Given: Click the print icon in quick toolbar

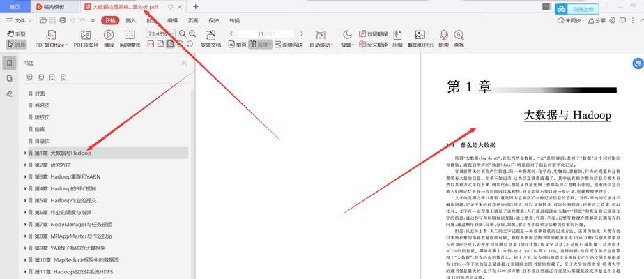Looking at the screenshot, I should point(63,20).
